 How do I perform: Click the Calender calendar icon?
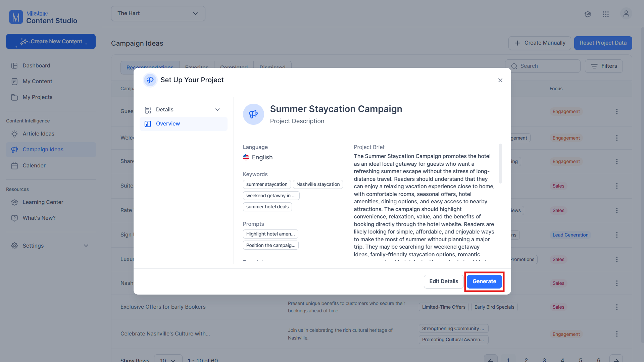pyautogui.click(x=14, y=166)
